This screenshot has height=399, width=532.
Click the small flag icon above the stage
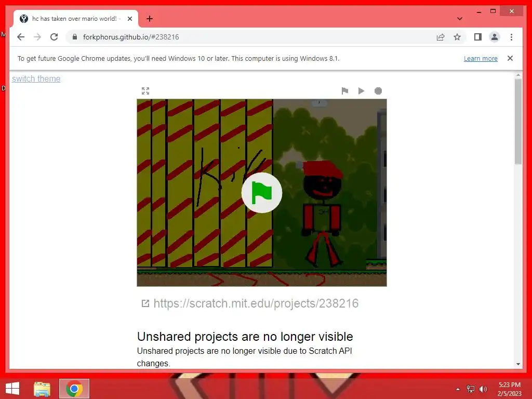345,91
